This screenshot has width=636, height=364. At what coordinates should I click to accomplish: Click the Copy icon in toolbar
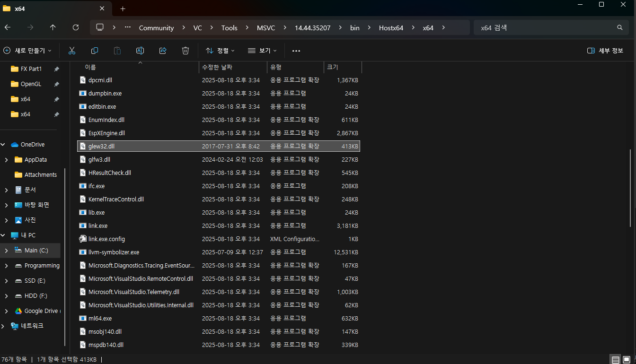[x=95, y=51]
